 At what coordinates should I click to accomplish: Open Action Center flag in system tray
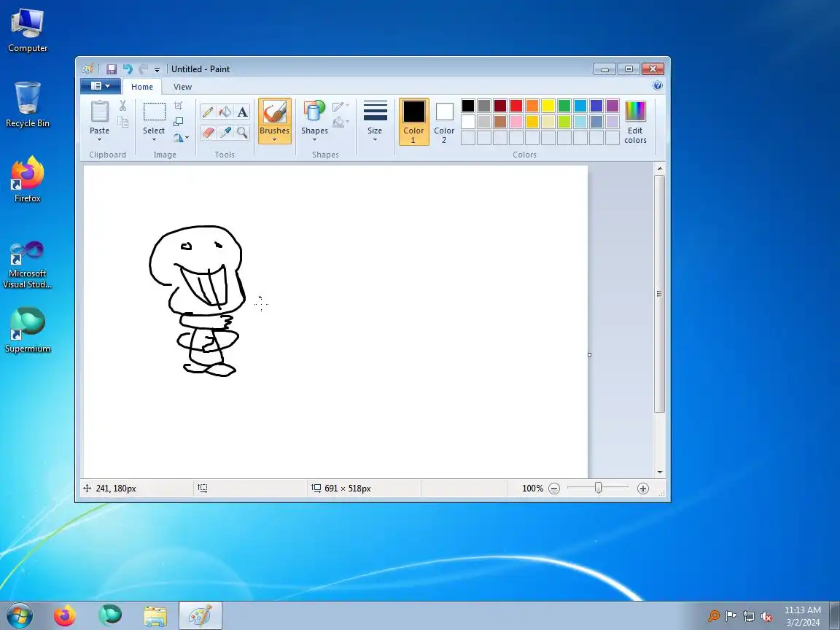click(731, 617)
